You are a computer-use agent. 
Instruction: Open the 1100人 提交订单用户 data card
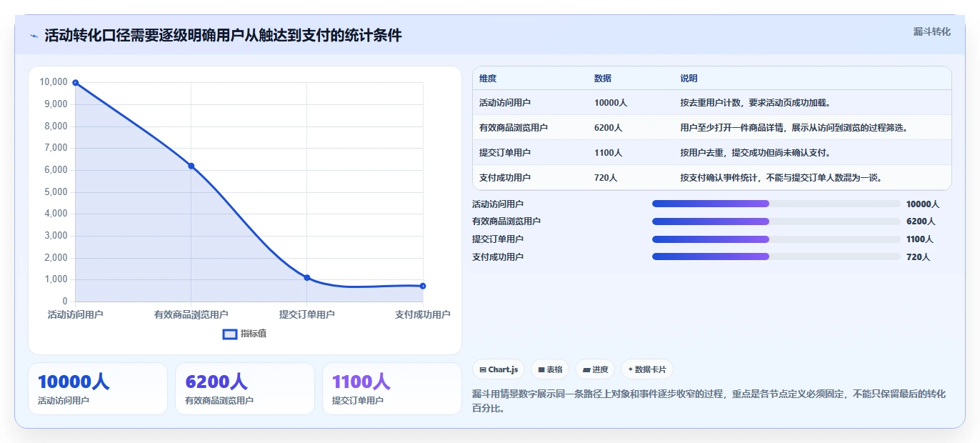tap(392, 389)
